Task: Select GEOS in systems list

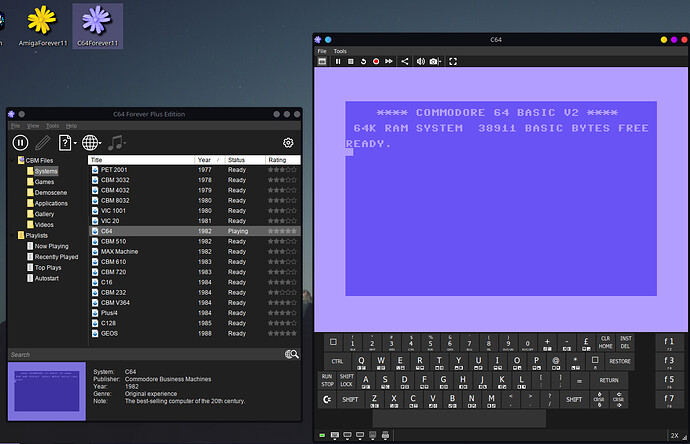Action: [195, 334]
